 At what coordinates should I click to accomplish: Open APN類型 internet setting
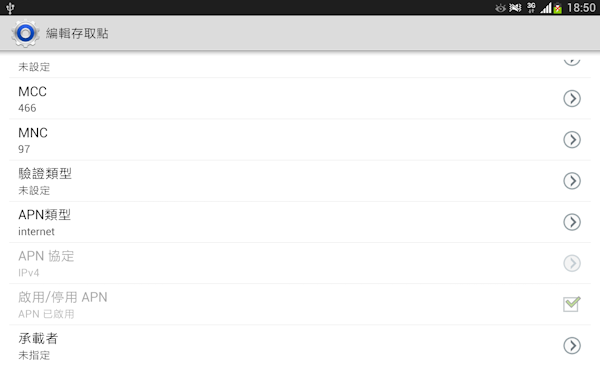(300, 222)
